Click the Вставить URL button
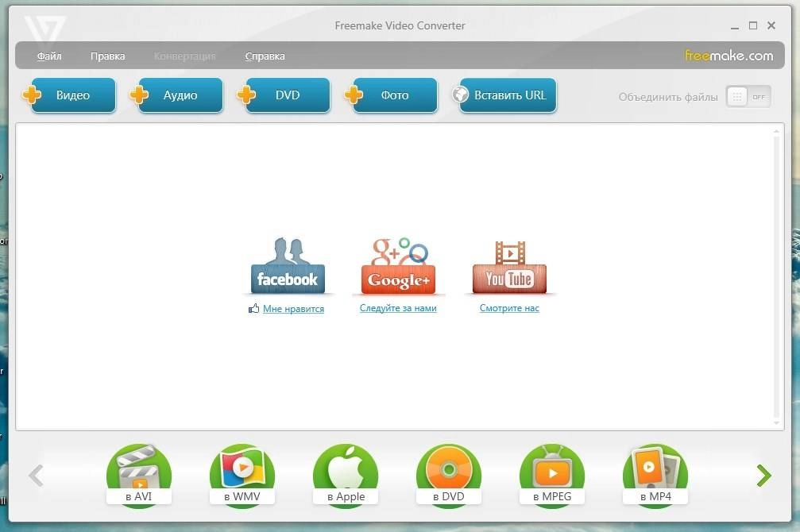This screenshot has height=532, width=800. click(x=504, y=95)
